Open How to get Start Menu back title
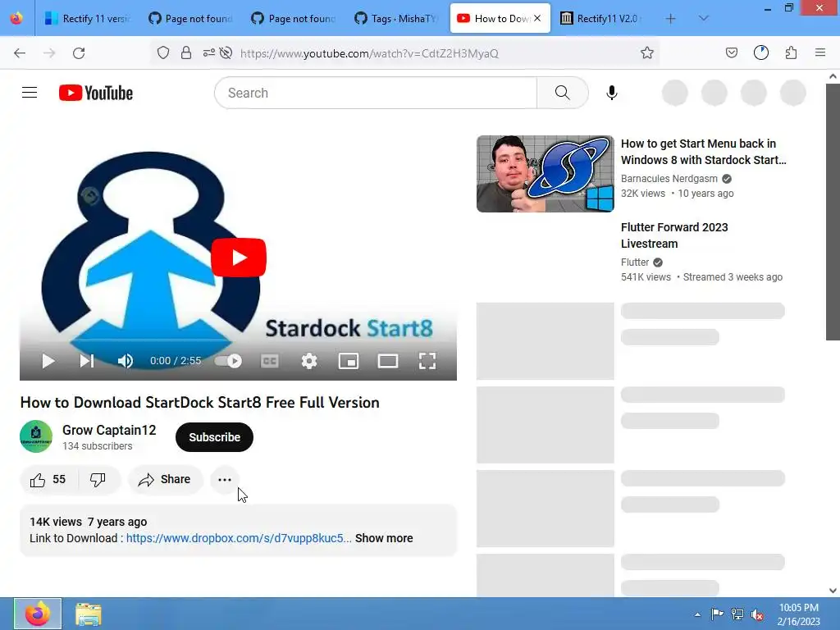 (x=703, y=152)
